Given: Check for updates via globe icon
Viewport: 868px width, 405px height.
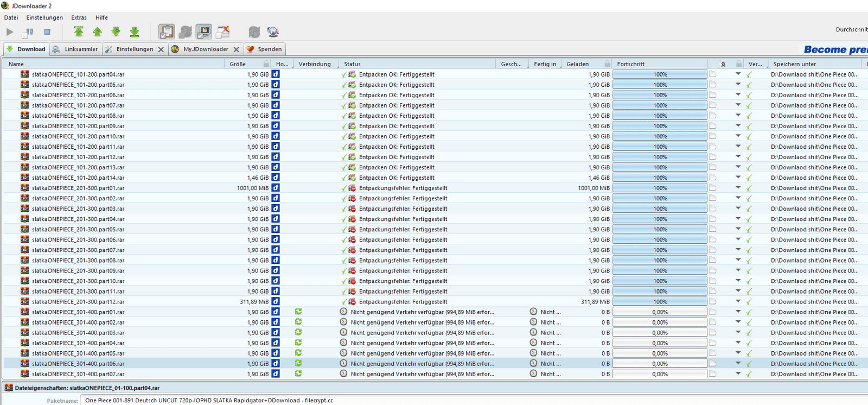Looking at the screenshot, I should 273,32.
